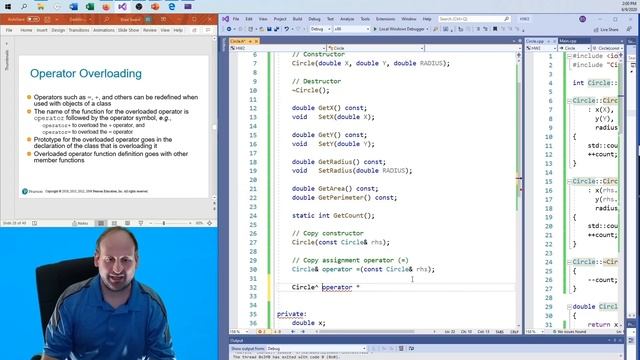Screen dimensions: 640x360
Task: Open Visual Studio Extensions menu
Action: 385,19
